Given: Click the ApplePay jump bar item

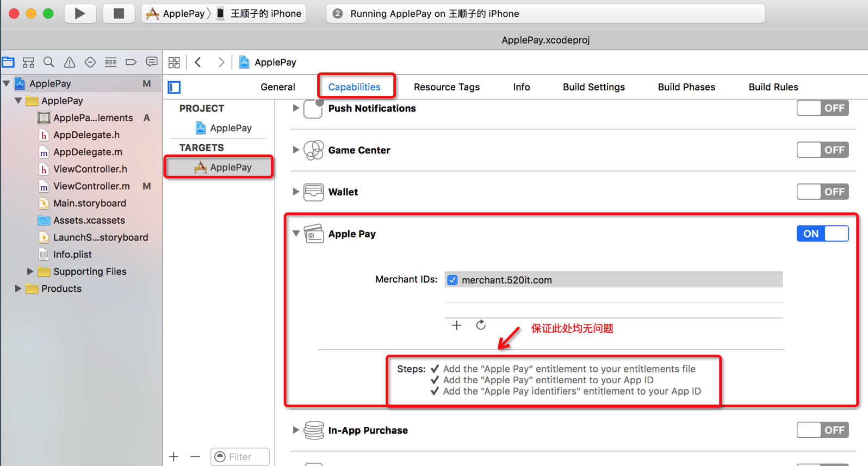Looking at the screenshot, I should pyautogui.click(x=268, y=62).
